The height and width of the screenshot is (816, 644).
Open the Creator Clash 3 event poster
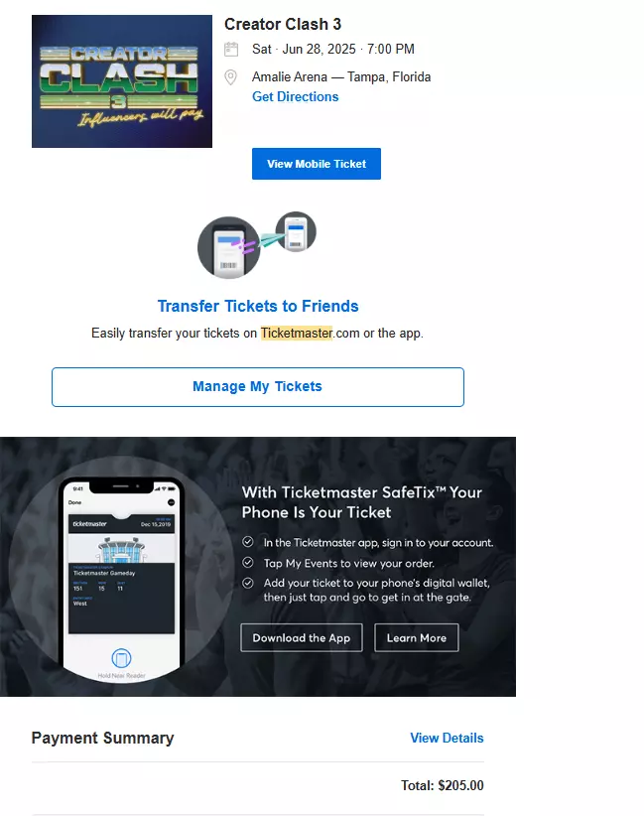pyautogui.click(x=122, y=81)
